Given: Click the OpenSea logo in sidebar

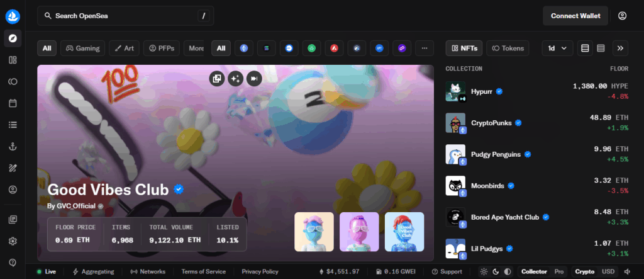Looking at the screenshot, I should coord(13,16).
